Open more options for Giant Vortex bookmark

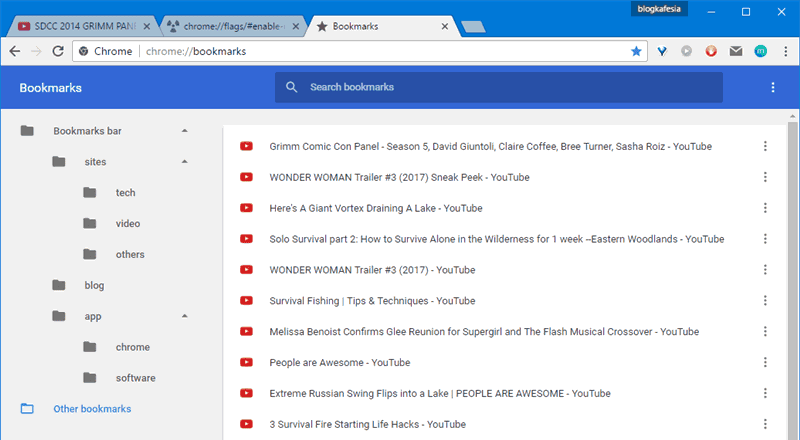[765, 208]
